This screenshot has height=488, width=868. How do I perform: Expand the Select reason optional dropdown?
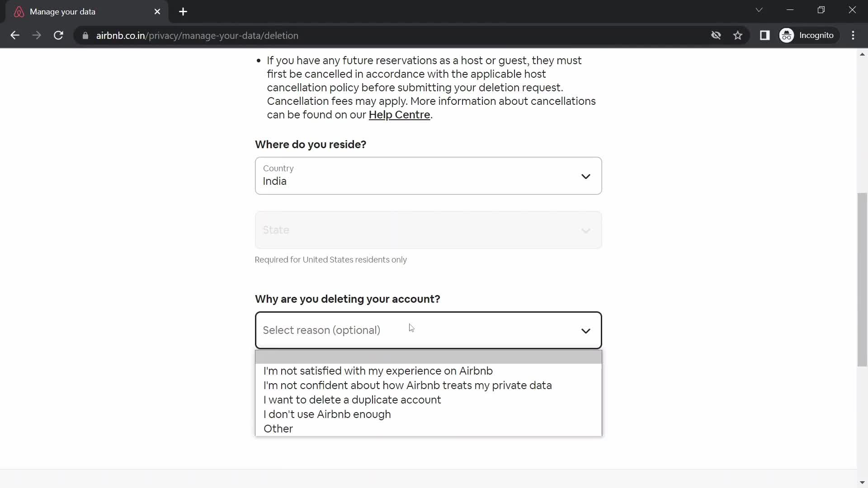click(x=428, y=330)
